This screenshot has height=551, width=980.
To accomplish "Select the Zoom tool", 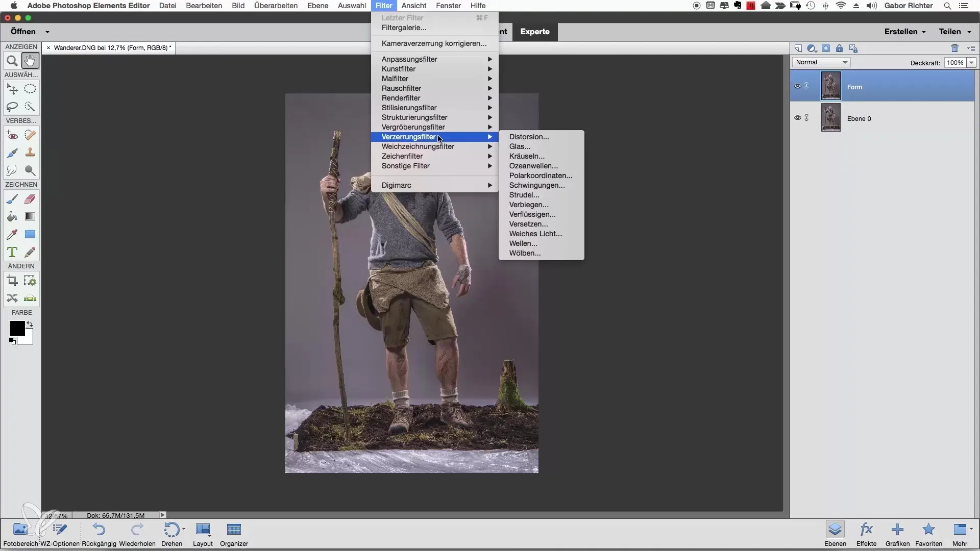I will (12, 61).
